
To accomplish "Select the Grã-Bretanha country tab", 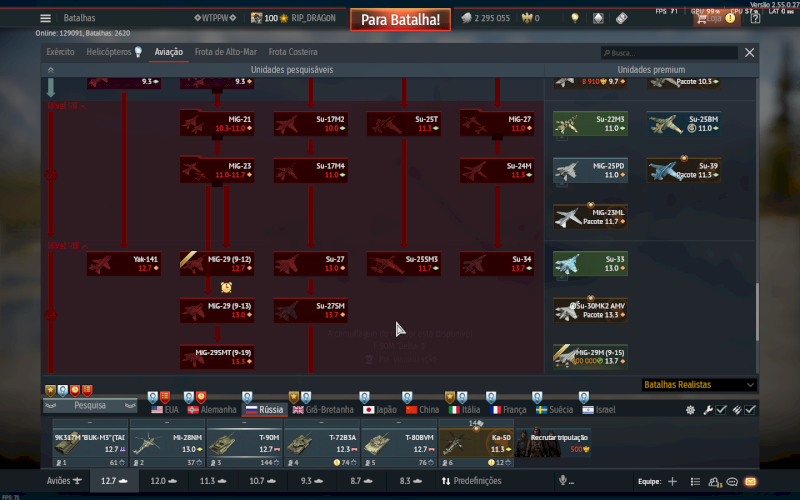I will tap(323, 410).
